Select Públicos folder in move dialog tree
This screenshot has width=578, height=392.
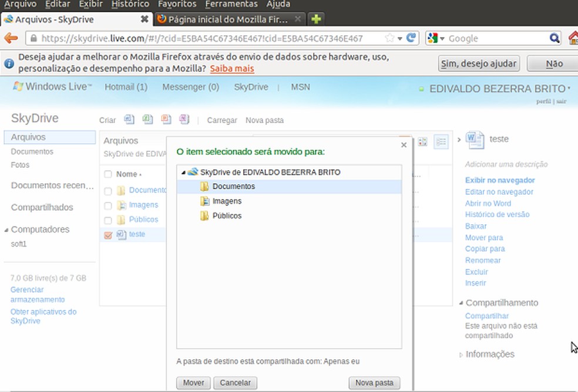289,216
